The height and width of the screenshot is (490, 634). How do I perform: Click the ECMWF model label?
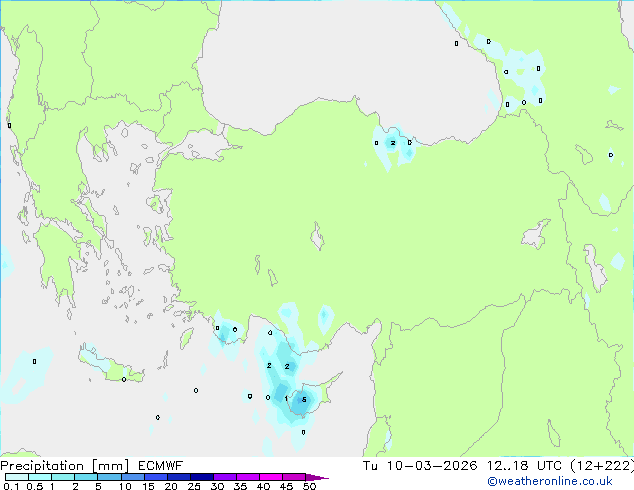coord(161,466)
